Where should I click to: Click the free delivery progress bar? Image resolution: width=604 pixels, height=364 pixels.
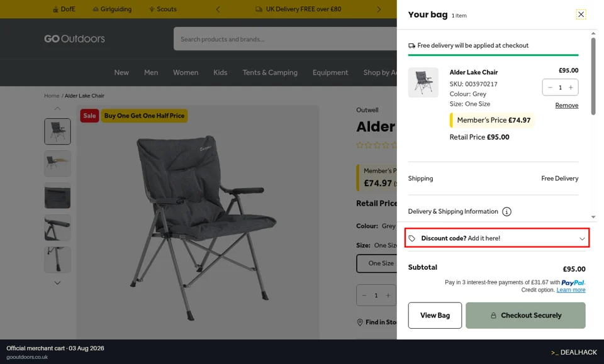[x=493, y=55]
